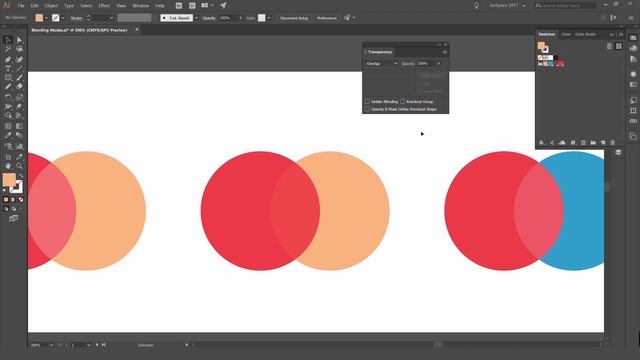Select the Rotate tool
Viewport: 640px width, 360px height.
point(8,97)
